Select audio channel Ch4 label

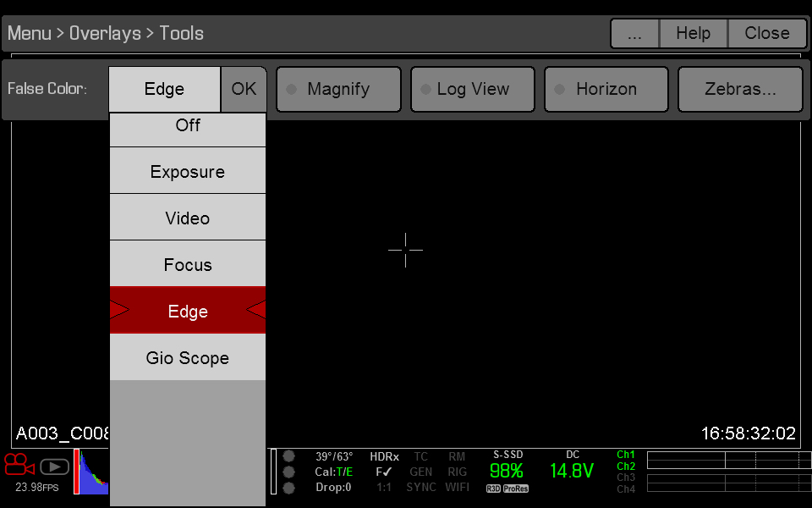(x=626, y=489)
